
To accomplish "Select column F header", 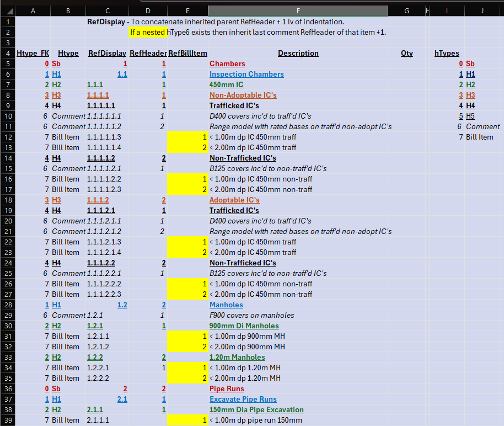I will click(298, 11).
